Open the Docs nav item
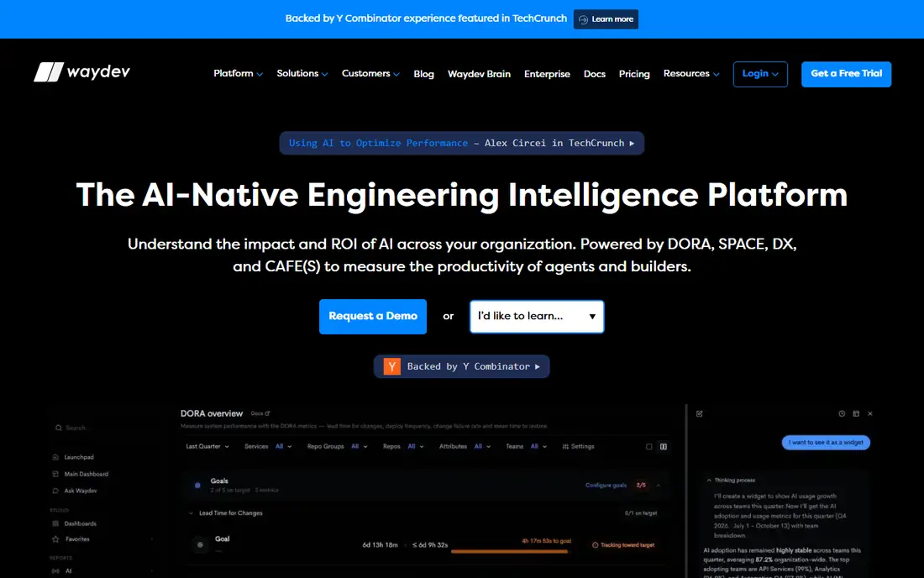This screenshot has width=924, height=578. [x=595, y=74]
